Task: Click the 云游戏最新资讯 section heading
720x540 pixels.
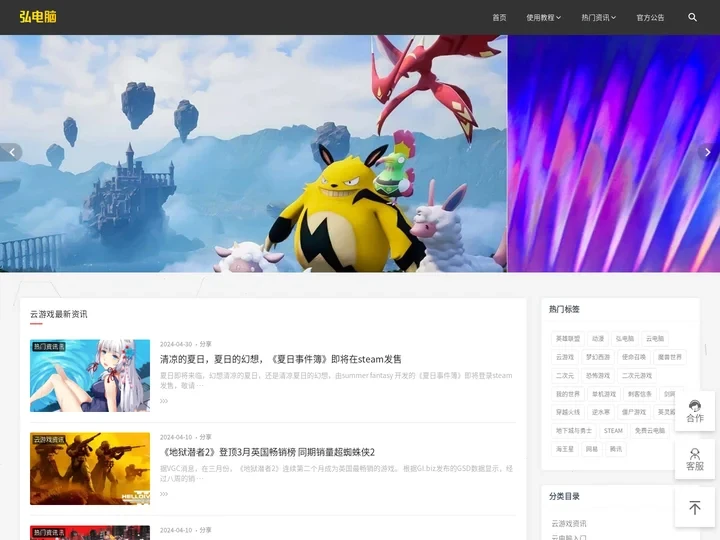Action: pos(59,314)
